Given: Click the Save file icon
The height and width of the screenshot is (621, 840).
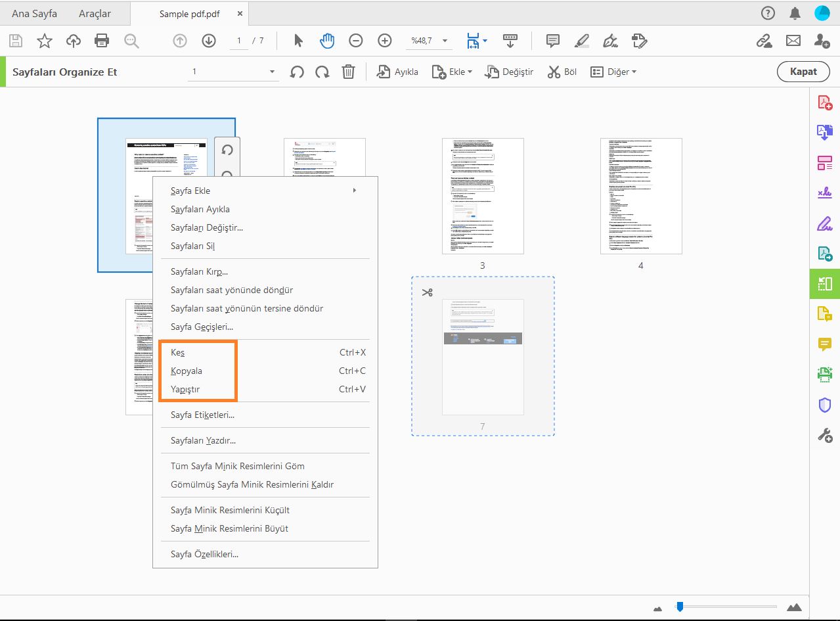Looking at the screenshot, I should [x=16, y=41].
